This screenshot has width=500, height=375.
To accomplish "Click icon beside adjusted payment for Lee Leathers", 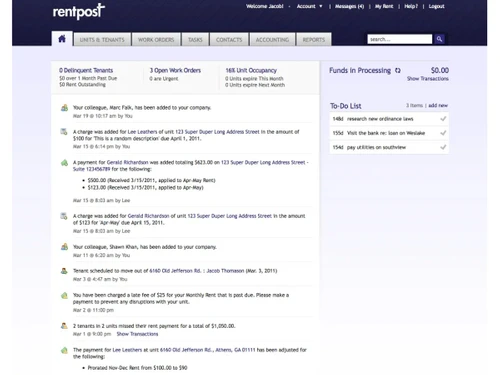I will [x=64, y=350].
